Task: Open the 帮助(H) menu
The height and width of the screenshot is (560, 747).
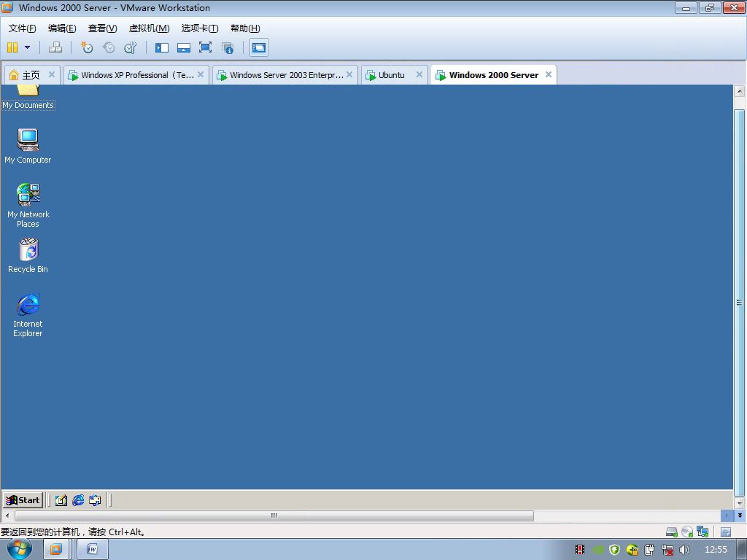Action: tap(245, 28)
